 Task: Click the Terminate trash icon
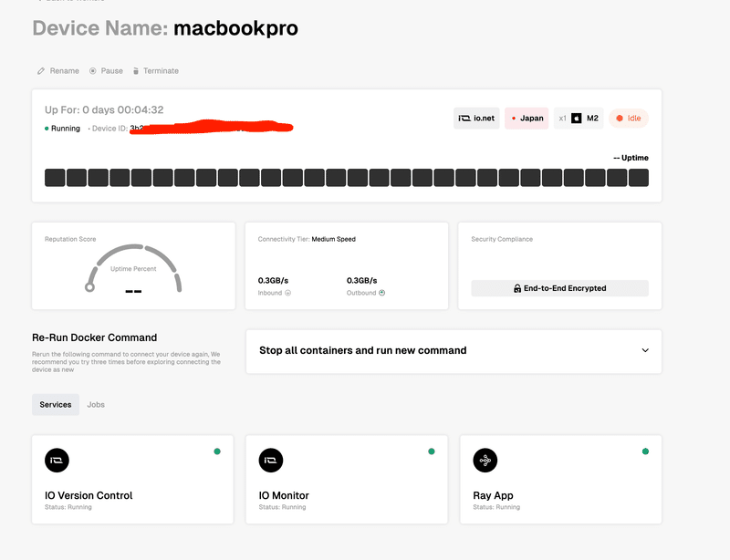pos(136,71)
